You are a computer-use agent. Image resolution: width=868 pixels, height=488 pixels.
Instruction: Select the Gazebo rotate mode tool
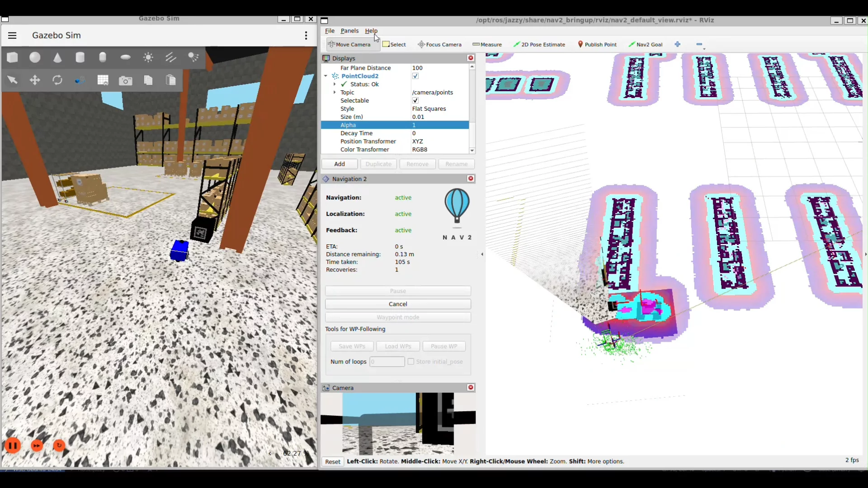click(57, 80)
